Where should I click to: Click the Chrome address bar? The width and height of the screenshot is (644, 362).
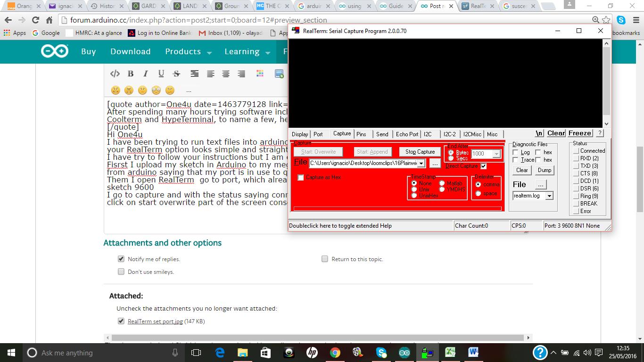click(325, 20)
